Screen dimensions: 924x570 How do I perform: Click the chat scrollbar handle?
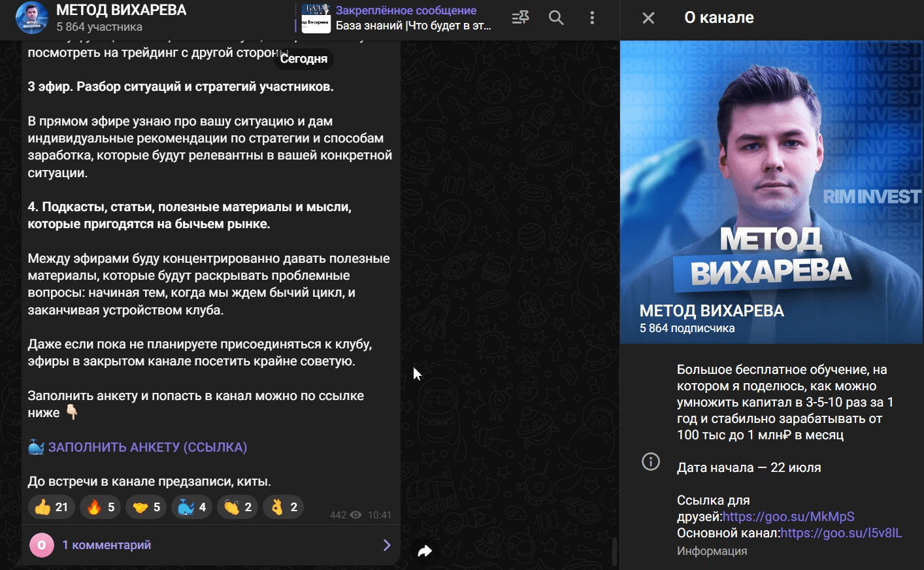[614, 551]
